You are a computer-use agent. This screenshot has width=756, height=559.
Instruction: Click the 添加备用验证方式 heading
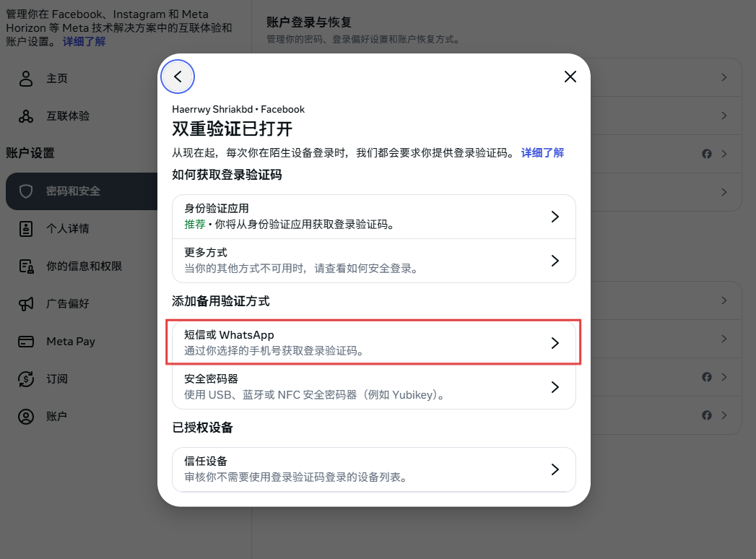[x=221, y=301]
